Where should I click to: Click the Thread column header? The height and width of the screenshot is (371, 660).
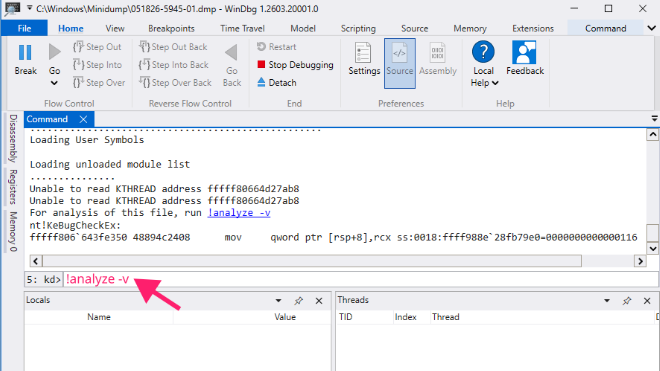[445, 317]
